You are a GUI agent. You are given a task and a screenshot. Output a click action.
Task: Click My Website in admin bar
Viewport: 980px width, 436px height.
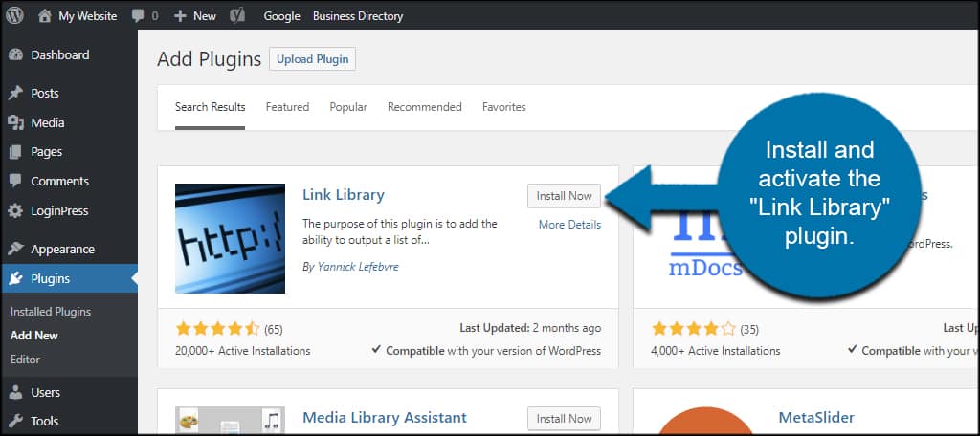[x=87, y=16]
